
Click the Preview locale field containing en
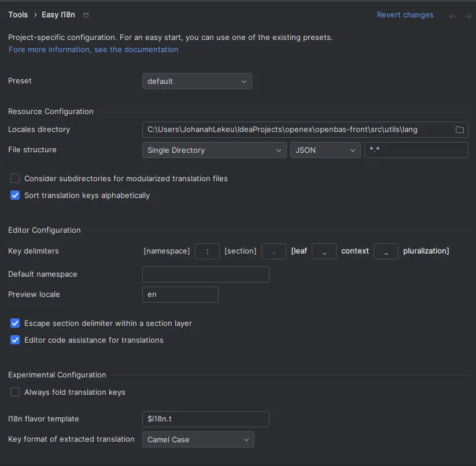pyautogui.click(x=180, y=295)
